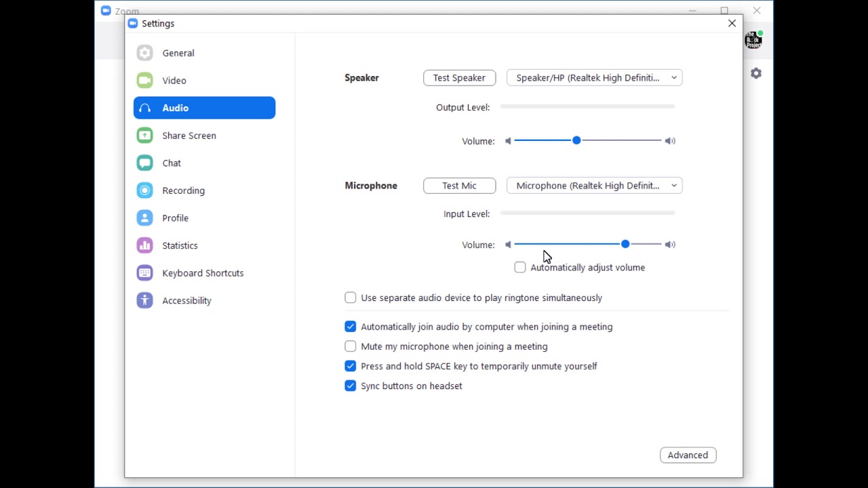Switch to Video settings
The width and height of the screenshot is (868, 488).
pyautogui.click(x=204, y=81)
